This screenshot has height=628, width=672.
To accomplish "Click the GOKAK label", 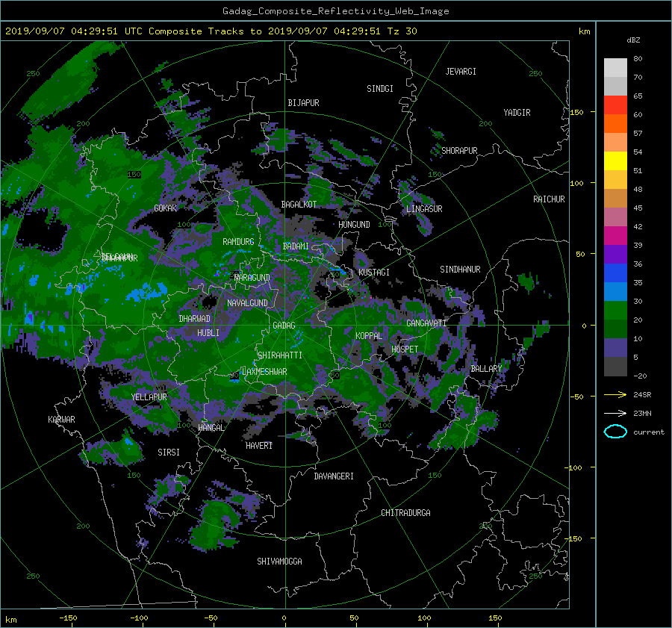I will tap(166, 208).
